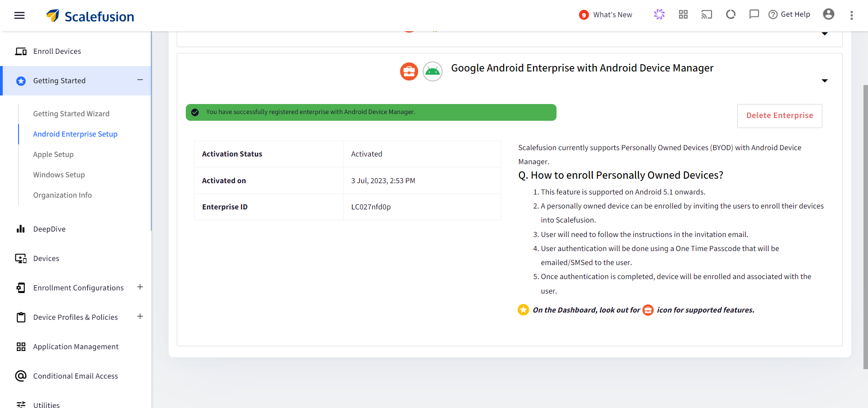Click the Getting Started star icon
The image size is (868, 408).
coord(21,81)
